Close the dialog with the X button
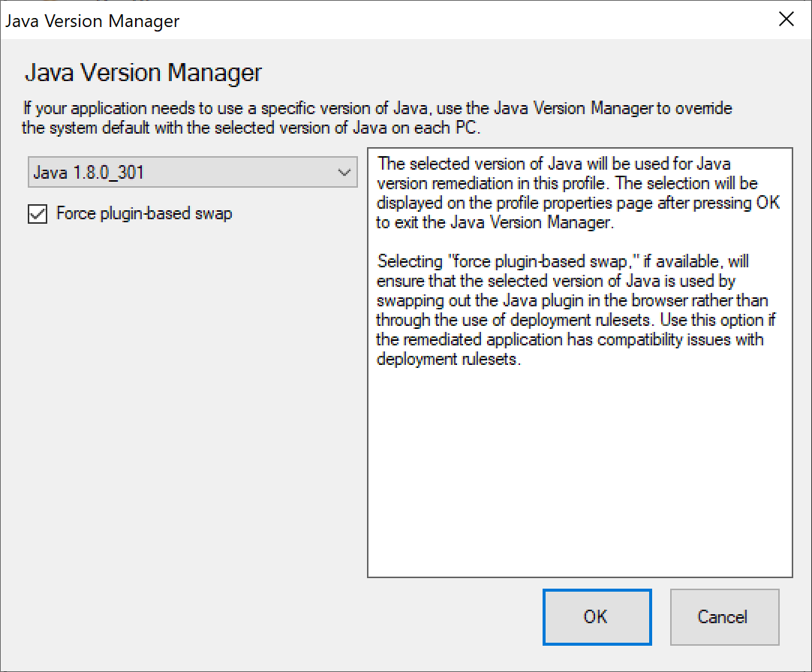812x672 pixels. pyautogui.click(x=786, y=19)
